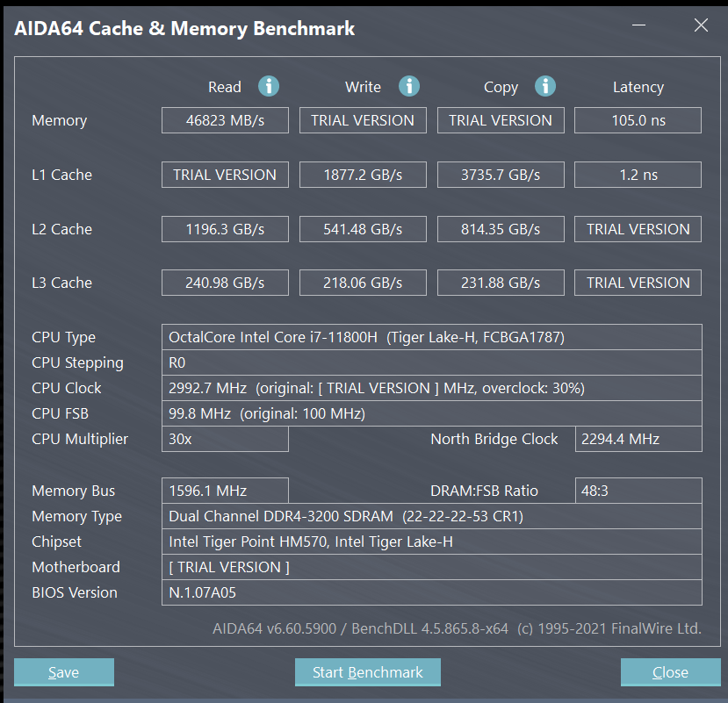
Task: Click the Copy column header label
Action: click(501, 88)
